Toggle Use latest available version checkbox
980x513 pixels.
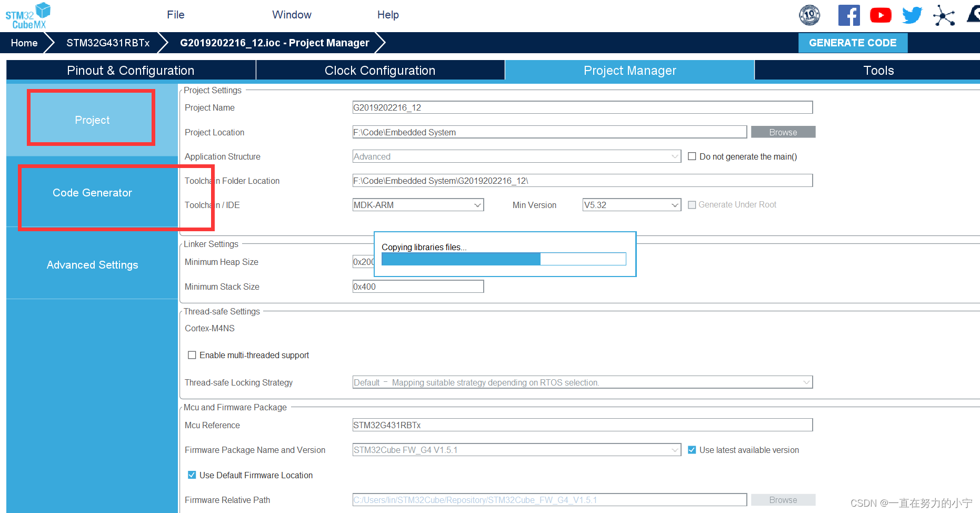(692, 450)
